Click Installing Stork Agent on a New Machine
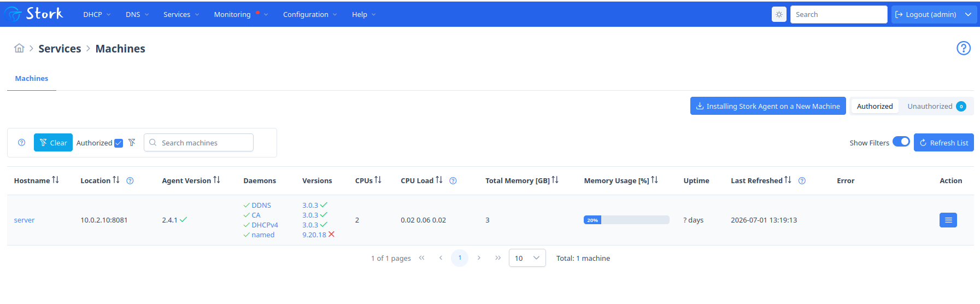980x304 pixels. [x=767, y=106]
